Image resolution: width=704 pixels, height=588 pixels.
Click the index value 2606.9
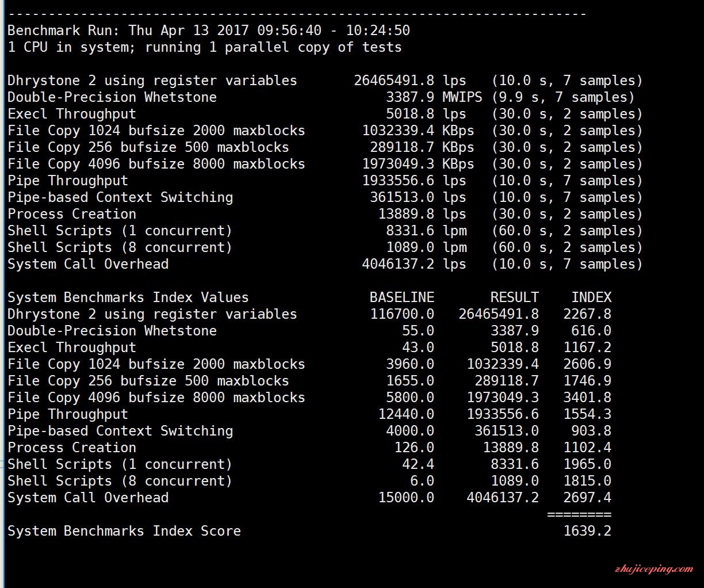tap(588, 364)
